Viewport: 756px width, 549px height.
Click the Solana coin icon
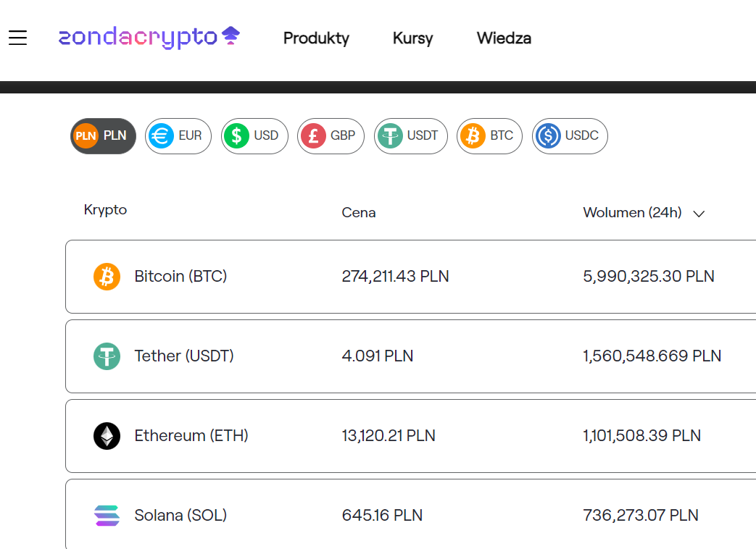107,516
